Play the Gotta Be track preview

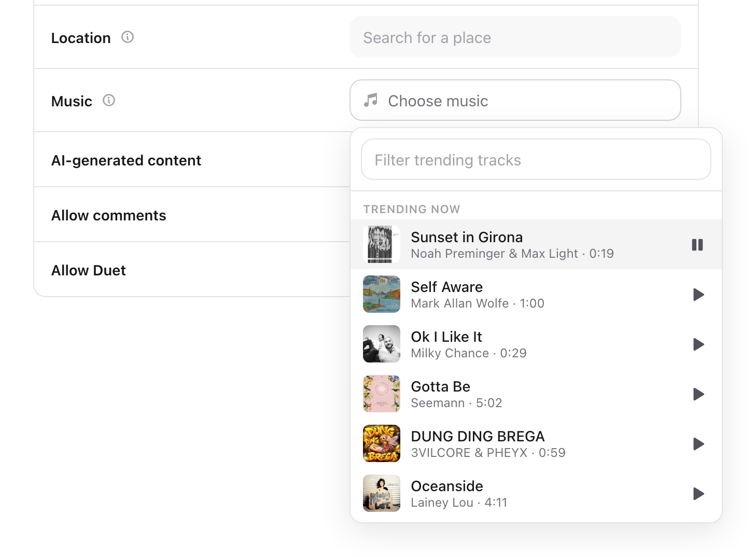pos(698,394)
